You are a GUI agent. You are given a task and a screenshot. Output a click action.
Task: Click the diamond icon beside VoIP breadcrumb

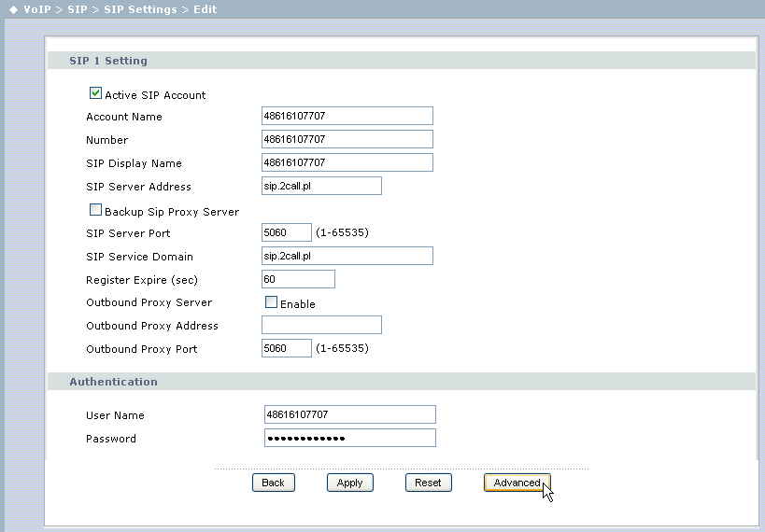[13, 8]
